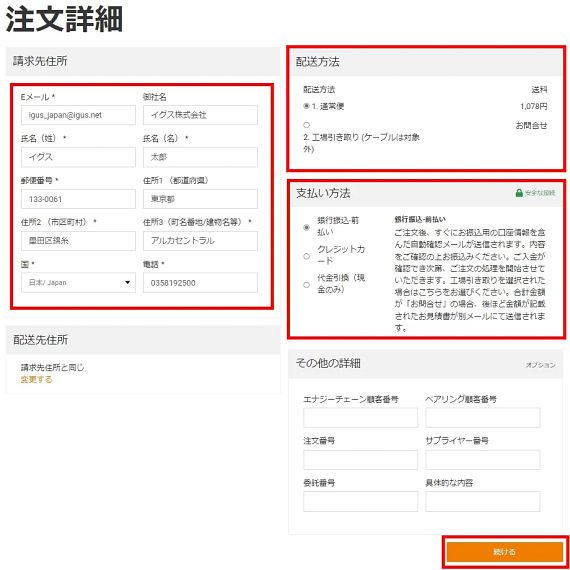Click the 1,078円 shipping fee text

[x=533, y=107]
